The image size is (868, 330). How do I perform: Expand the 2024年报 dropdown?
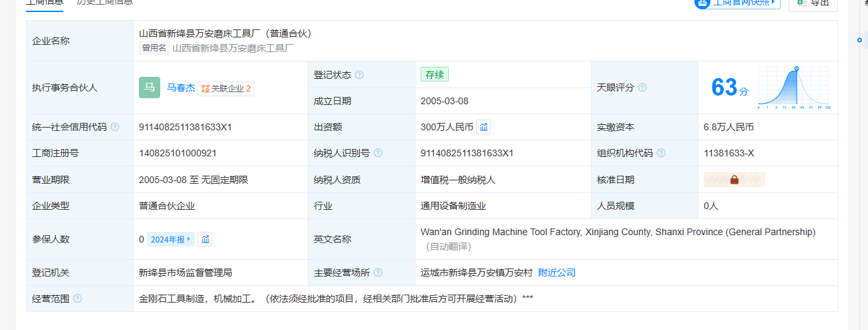(172, 239)
